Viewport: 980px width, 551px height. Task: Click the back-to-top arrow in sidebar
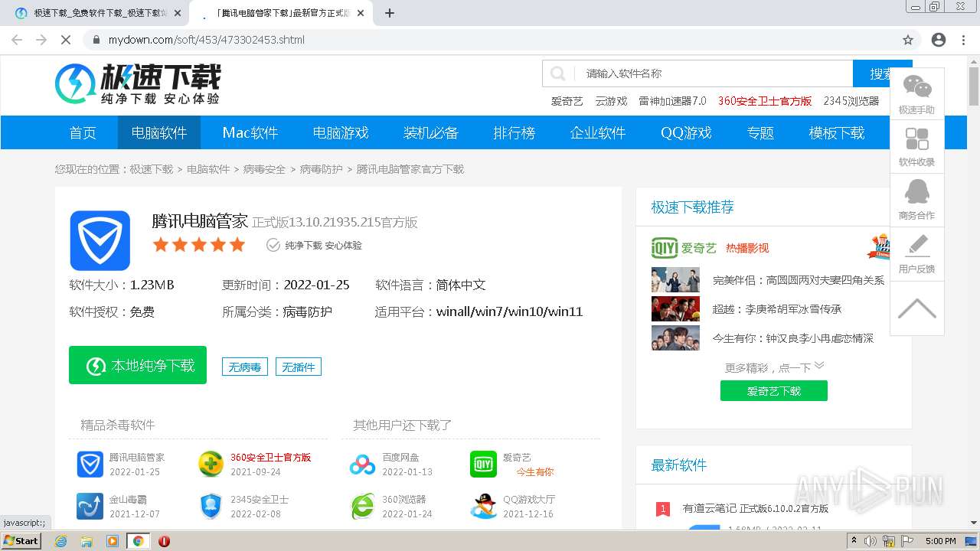pyautogui.click(x=916, y=308)
